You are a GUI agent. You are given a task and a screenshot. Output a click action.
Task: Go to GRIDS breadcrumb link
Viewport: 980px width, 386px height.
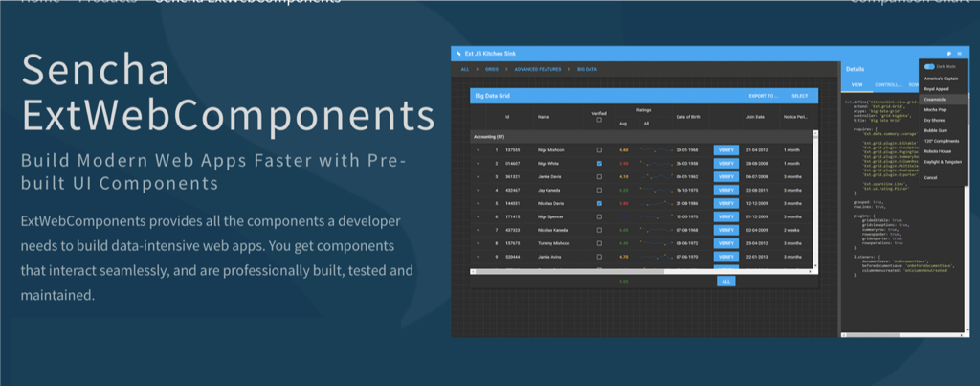coord(492,70)
